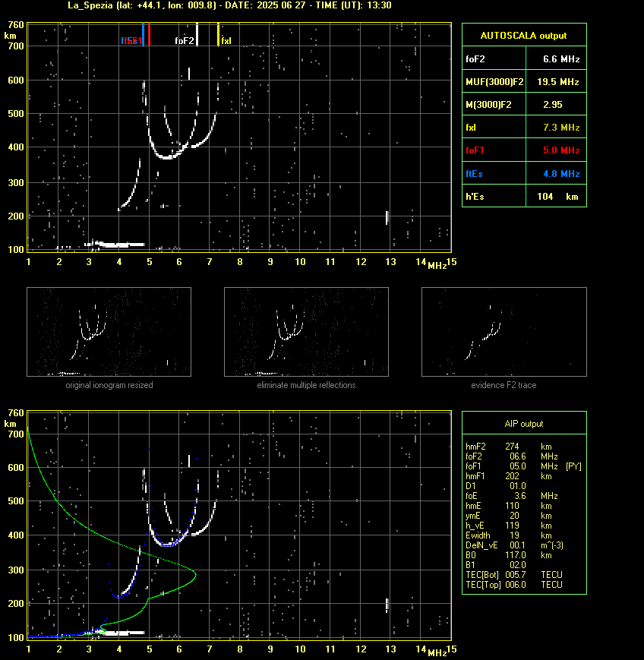Click the 760 km label on top ionogram
This screenshot has width=644, height=660.
[16, 25]
